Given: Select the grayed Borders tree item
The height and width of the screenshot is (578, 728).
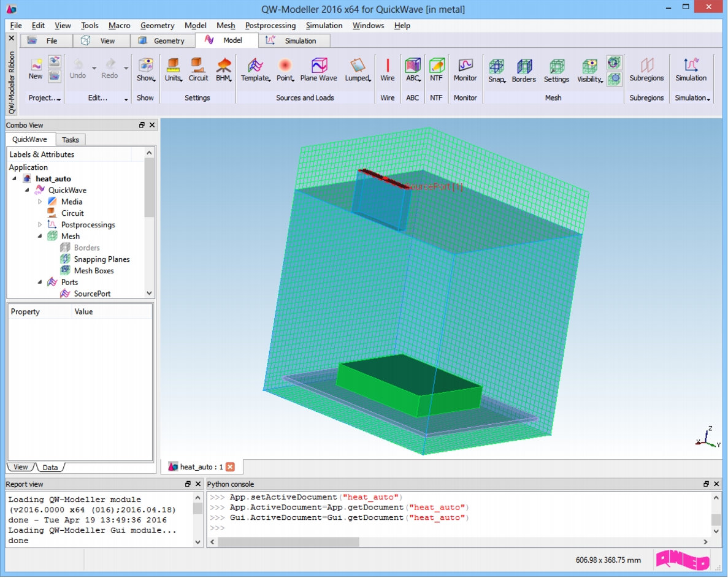Looking at the screenshot, I should click(x=87, y=248).
